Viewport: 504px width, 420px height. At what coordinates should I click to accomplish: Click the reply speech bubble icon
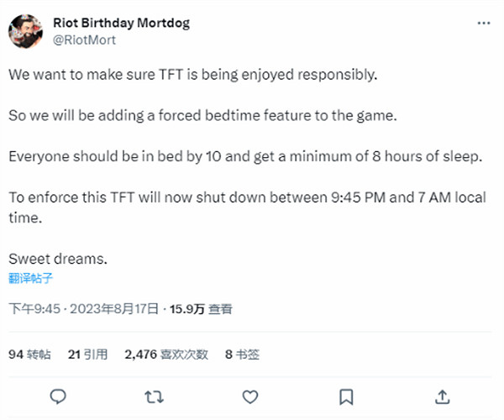pos(58,395)
